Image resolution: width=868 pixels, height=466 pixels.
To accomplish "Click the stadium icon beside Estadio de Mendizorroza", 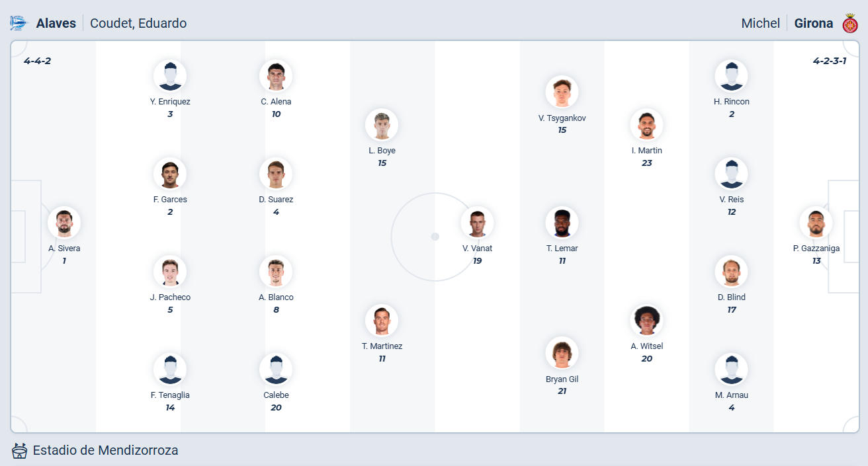I will tap(20, 451).
